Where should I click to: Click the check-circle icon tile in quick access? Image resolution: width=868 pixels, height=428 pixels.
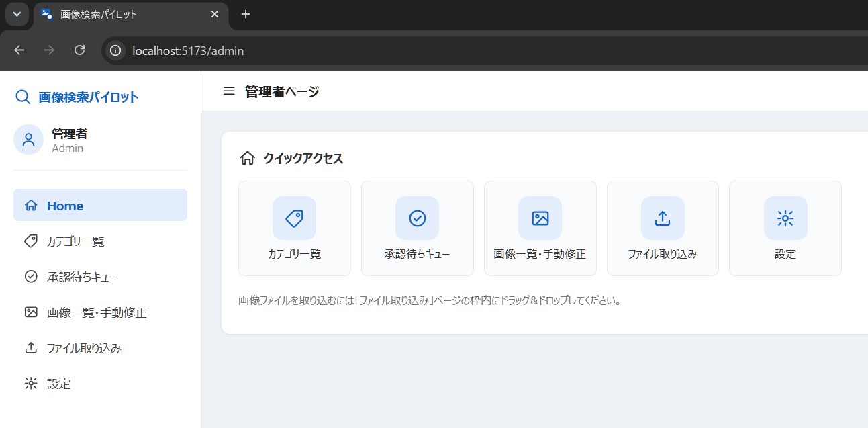[x=417, y=218]
